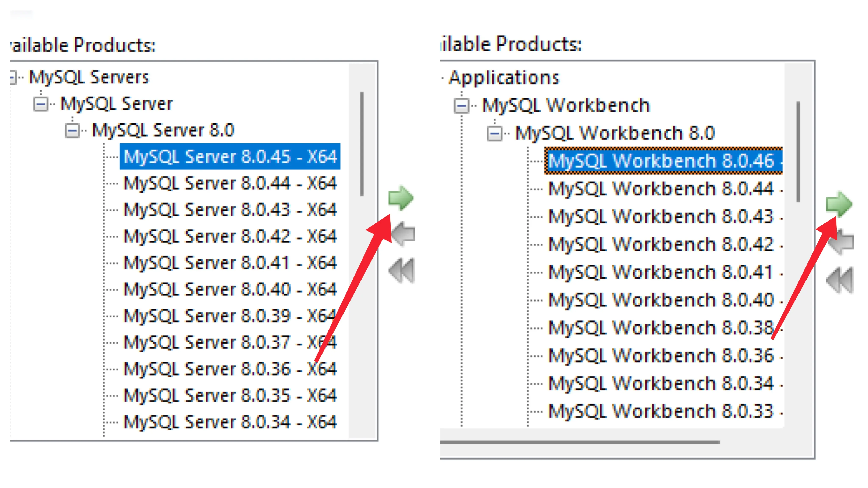Select MySQL Workbench 8.0.43
The image size is (868, 488).
tap(665, 216)
